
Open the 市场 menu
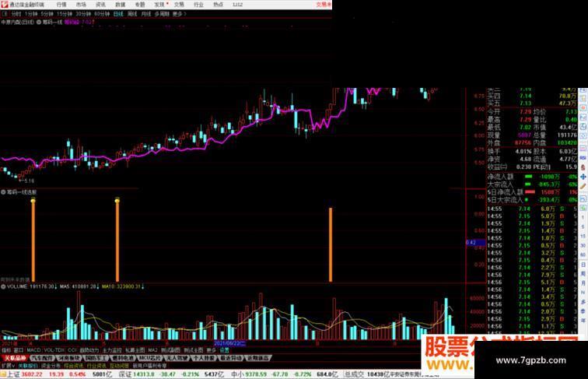(x=81, y=5)
